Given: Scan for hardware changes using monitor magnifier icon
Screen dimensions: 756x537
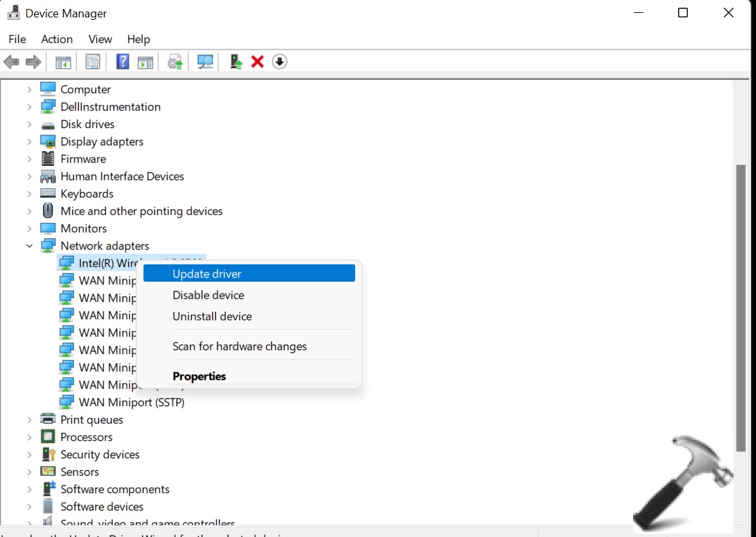Looking at the screenshot, I should click(x=205, y=62).
